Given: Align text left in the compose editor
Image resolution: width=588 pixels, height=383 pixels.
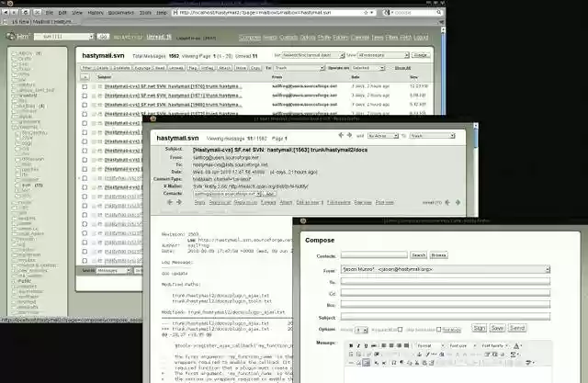Looking at the screenshot, I should tap(384, 345).
